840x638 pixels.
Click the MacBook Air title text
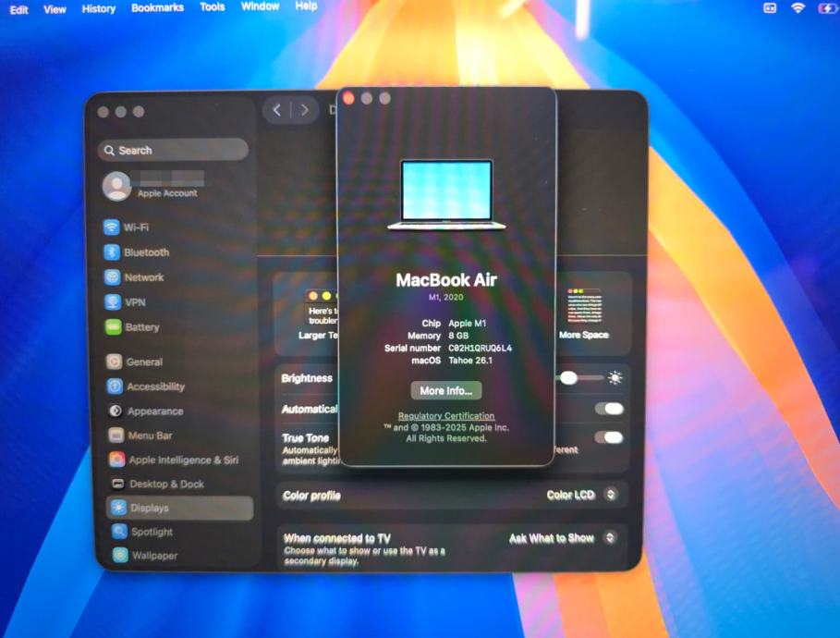coord(446,280)
